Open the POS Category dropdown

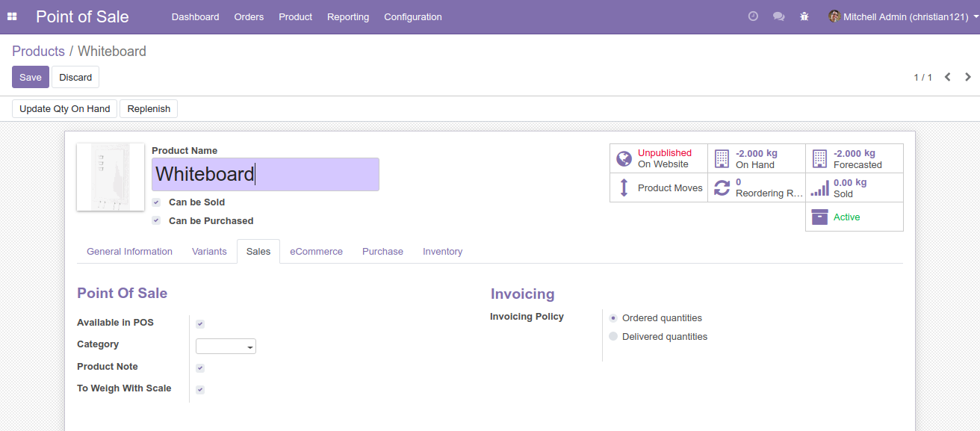[226, 347]
